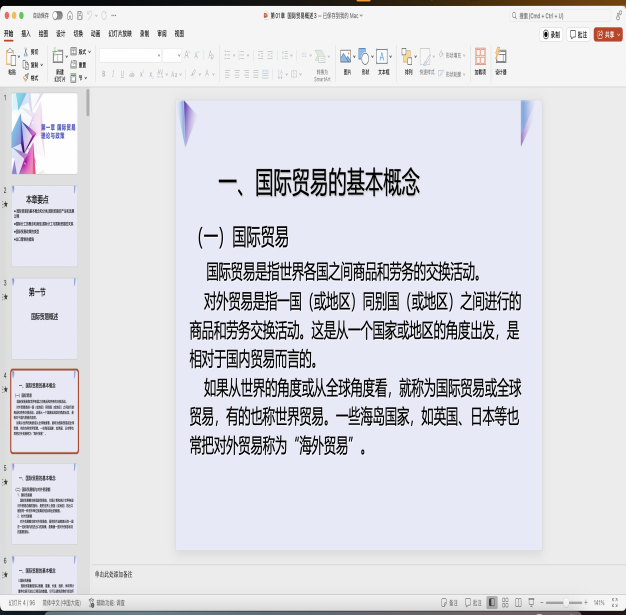Select slide 2 thumbnail 本章要点
626x615 pixels.
49,213
